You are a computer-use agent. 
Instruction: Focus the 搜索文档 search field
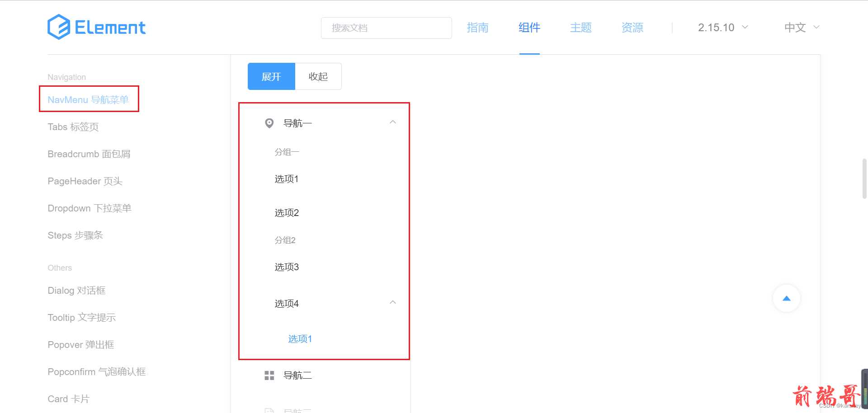click(387, 28)
